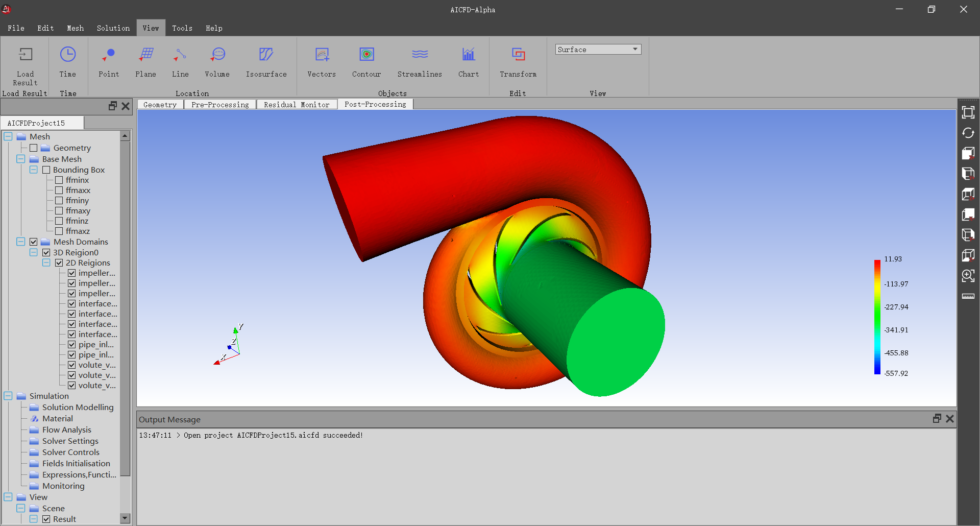
Task: Select the fourth cube view orientation icon
Action: point(968,214)
